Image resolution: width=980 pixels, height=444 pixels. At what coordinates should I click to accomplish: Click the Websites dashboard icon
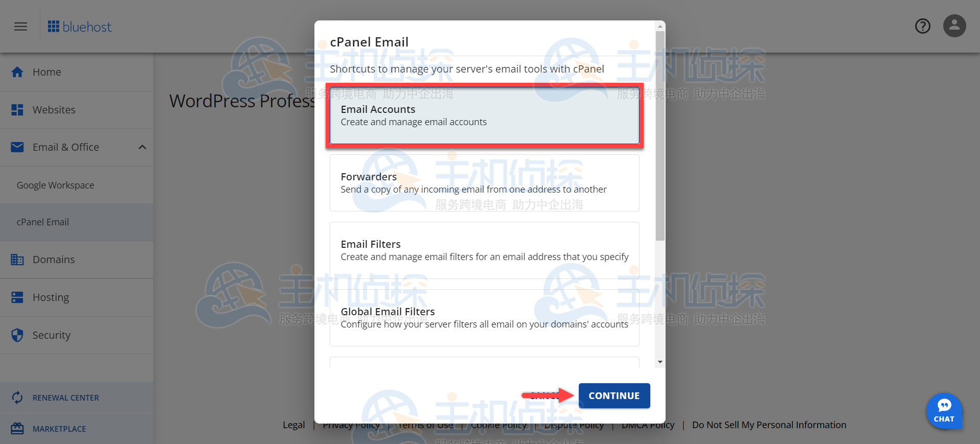[17, 110]
